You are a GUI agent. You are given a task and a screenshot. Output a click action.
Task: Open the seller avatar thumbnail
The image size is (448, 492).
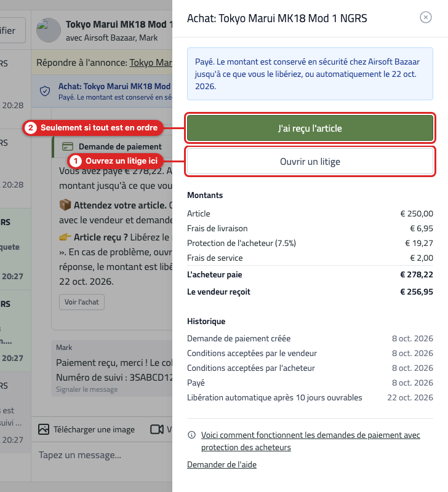pyautogui.click(x=49, y=30)
